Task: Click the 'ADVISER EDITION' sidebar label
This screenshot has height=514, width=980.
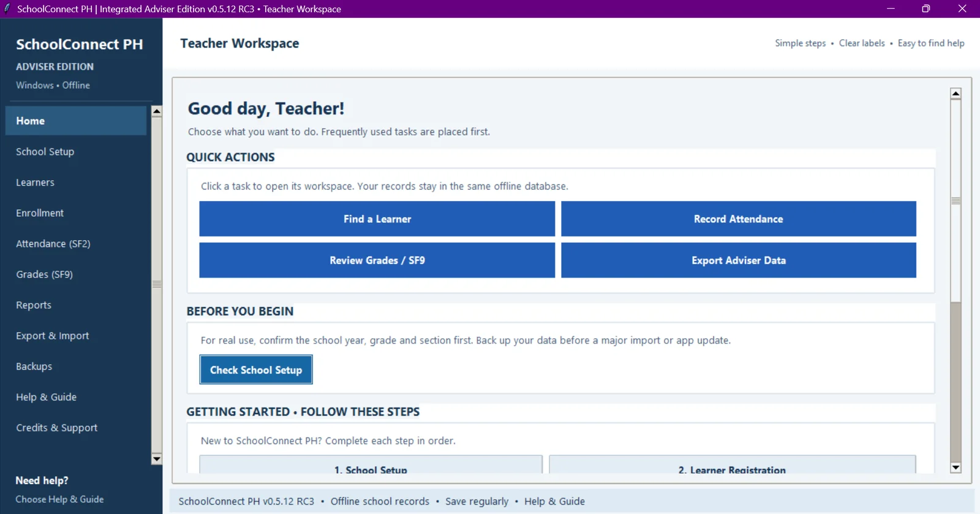Action: pyautogui.click(x=55, y=66)
